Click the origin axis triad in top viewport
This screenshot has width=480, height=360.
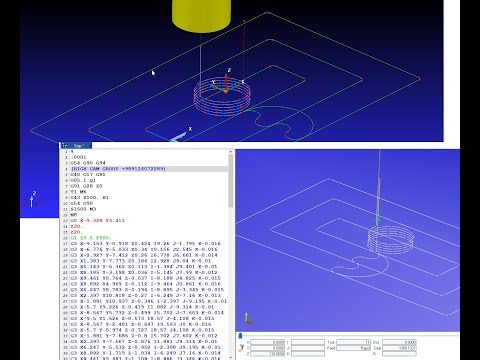pyautogui.click(x=226, y=83)
